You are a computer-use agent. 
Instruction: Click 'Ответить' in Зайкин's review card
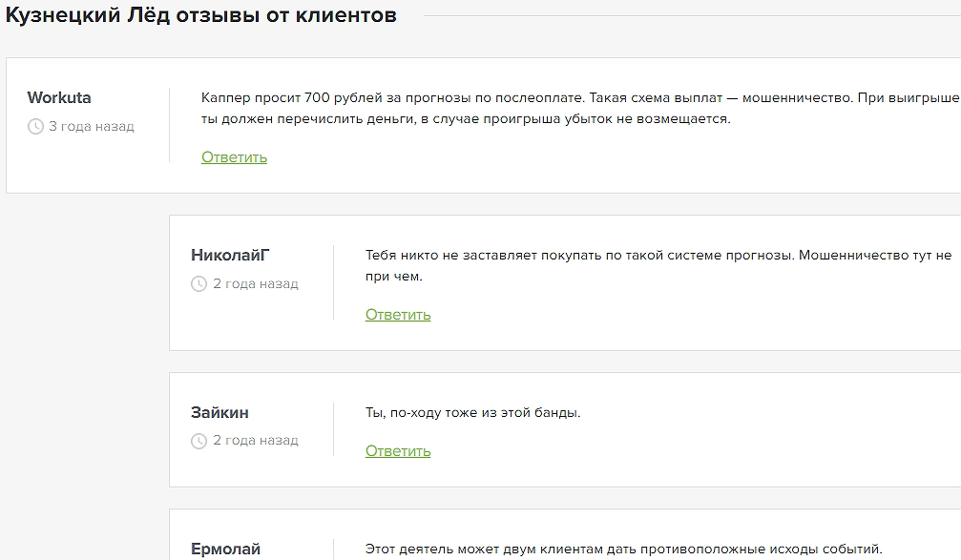coord(397,449)
